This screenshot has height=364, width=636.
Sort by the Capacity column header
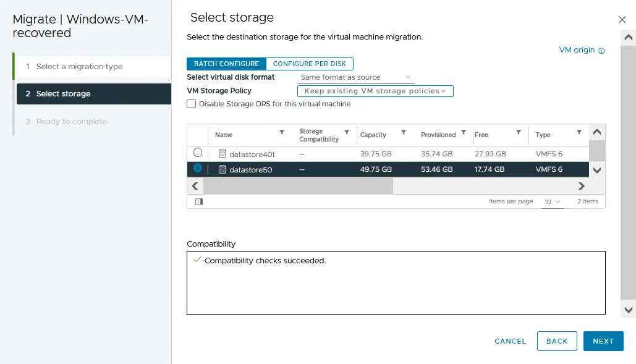point(373,135)
